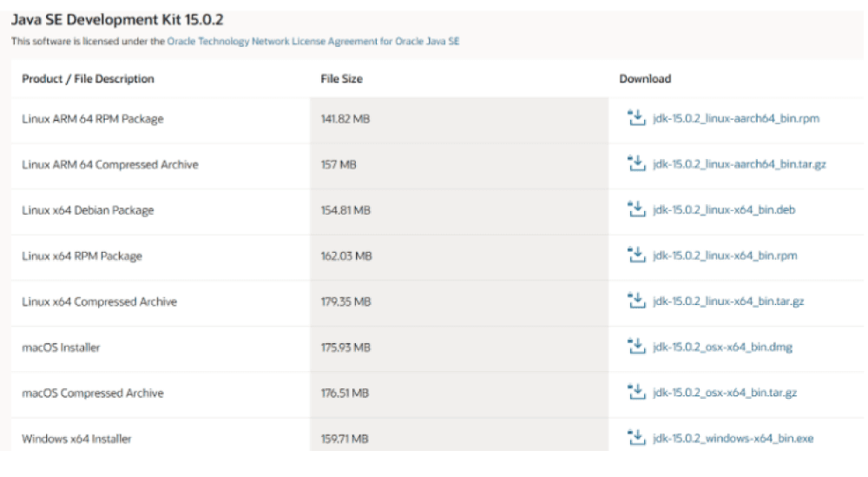This screenshot has height=477, width=868.
Task: Click download icon for linux-x64_bin.deb
Action: click(636, 209)
